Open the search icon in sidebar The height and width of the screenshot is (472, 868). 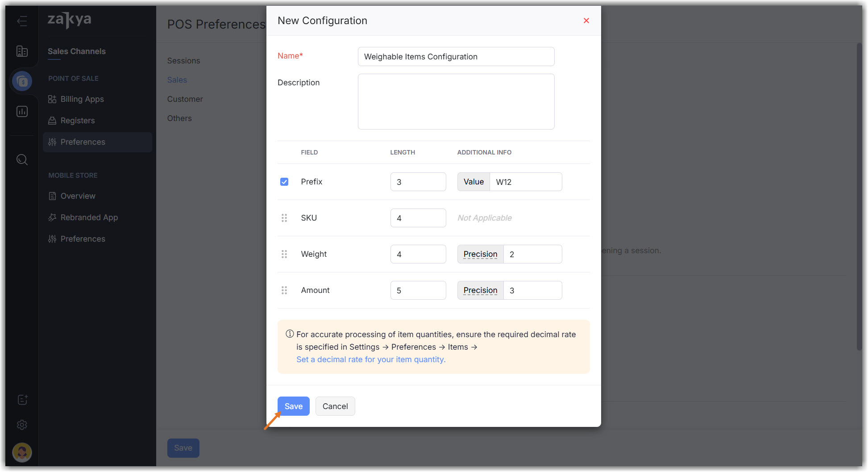(x=22, y=159)
